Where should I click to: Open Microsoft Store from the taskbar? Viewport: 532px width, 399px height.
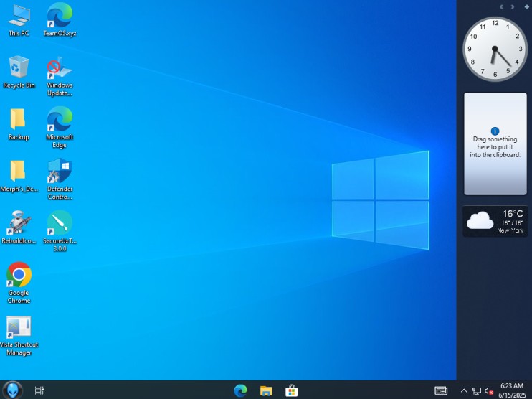tap(291, 390)
